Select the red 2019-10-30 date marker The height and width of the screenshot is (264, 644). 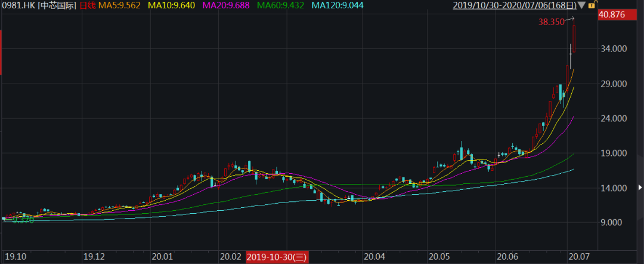[x=276, y=257]
